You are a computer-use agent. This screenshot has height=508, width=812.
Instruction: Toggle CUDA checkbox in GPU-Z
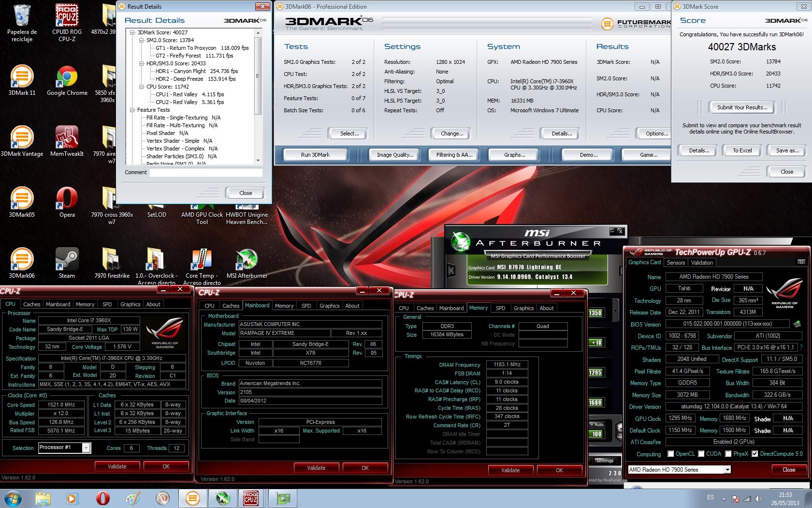tap(701, 454)
